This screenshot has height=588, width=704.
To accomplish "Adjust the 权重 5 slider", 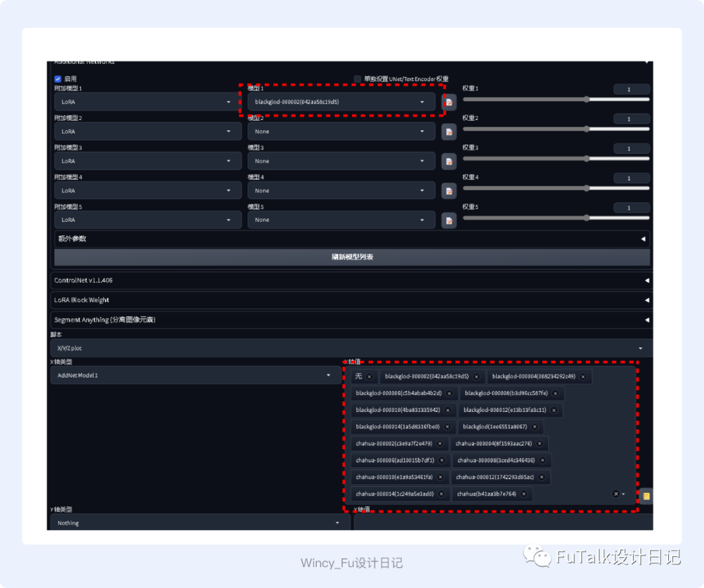I will click(x=556, y=218).
